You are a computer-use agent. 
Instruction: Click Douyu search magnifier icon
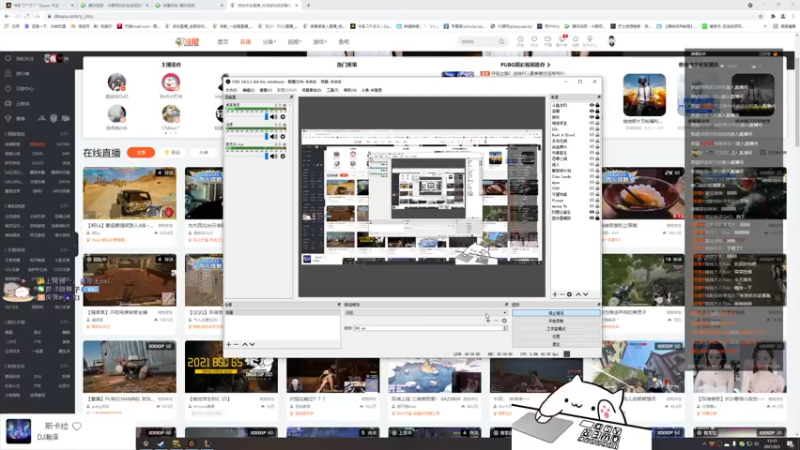coord(501,42)
